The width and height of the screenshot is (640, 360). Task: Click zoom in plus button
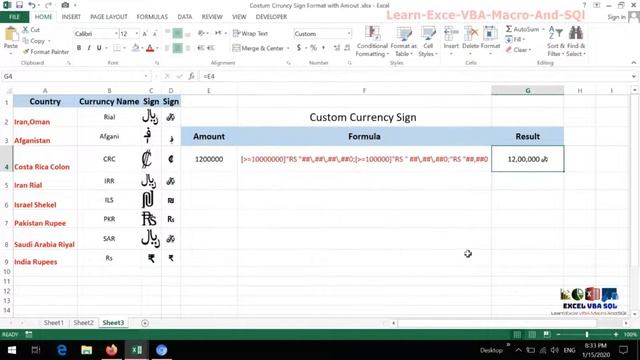tap(616, 334)
